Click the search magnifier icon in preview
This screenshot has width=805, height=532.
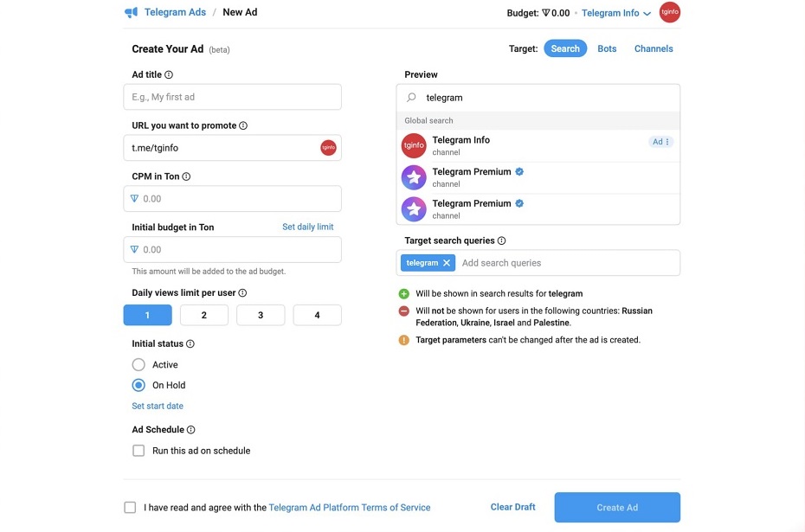411,97
